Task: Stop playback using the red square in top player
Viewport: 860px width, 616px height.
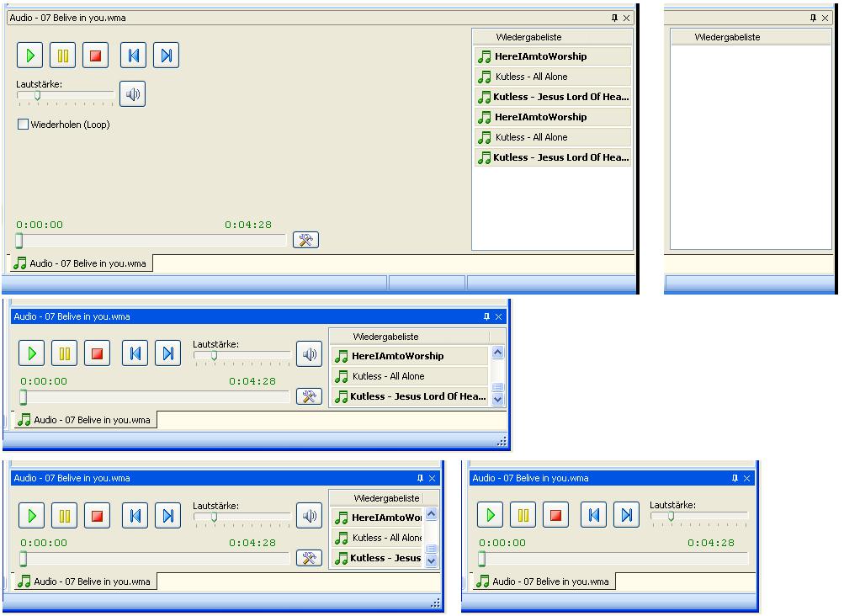Action: coord(95,56)
